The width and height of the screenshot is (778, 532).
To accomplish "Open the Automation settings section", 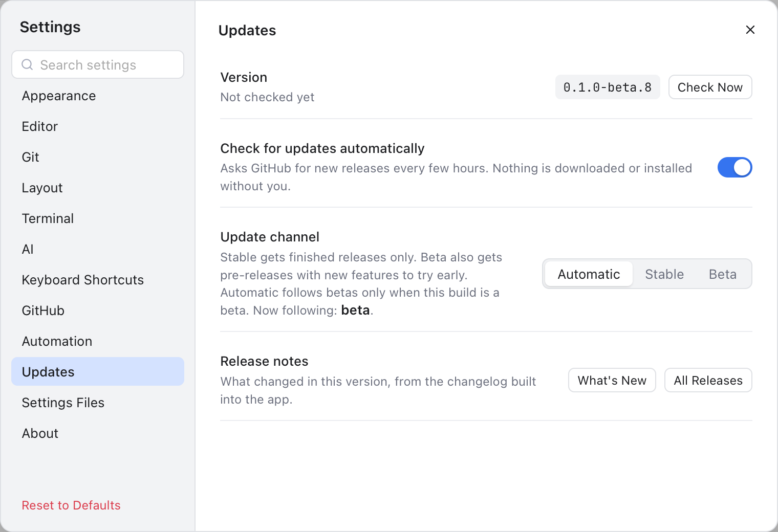I will click(98, 341).
